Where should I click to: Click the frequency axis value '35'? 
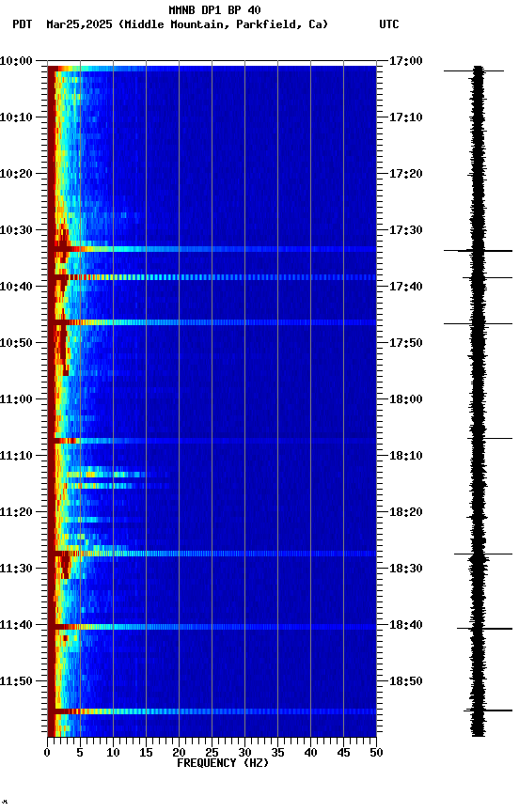(277, 753)
